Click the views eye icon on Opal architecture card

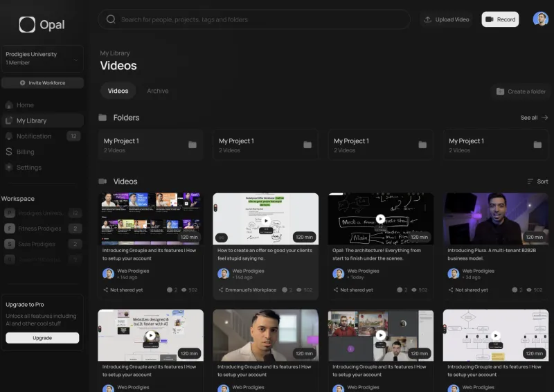(413, 290)
